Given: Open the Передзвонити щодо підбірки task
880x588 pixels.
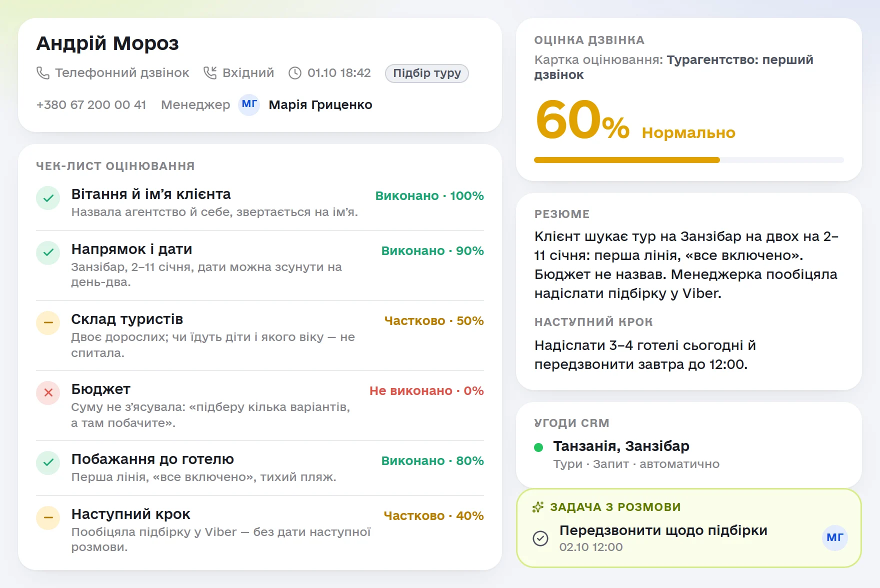Looking at the screenshot, I should (663, 530).
